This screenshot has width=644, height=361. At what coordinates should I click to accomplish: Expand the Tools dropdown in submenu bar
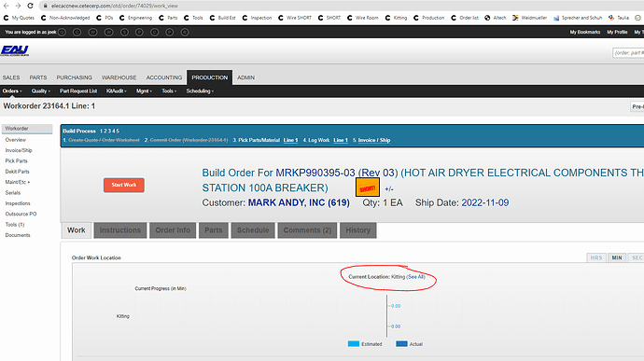[x=169, y=91]
